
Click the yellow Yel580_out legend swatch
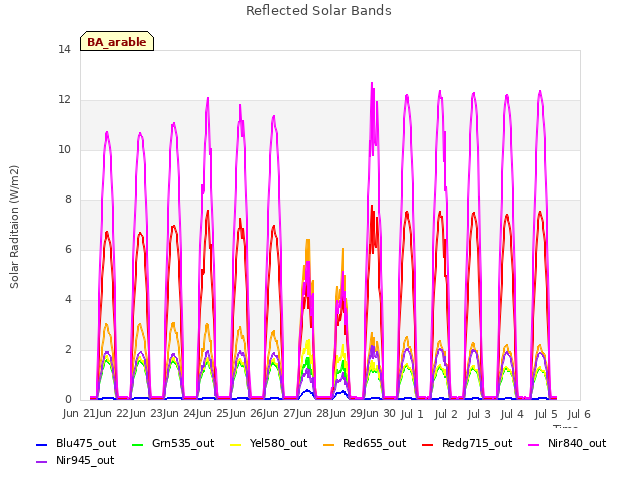tap(236, 444)
